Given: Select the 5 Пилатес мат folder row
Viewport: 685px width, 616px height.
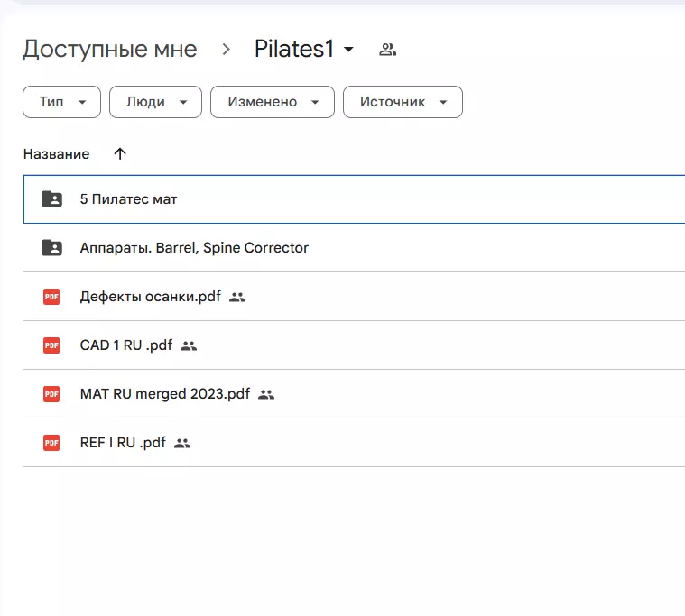Looking at the screenshot, I should click(361, 199).
